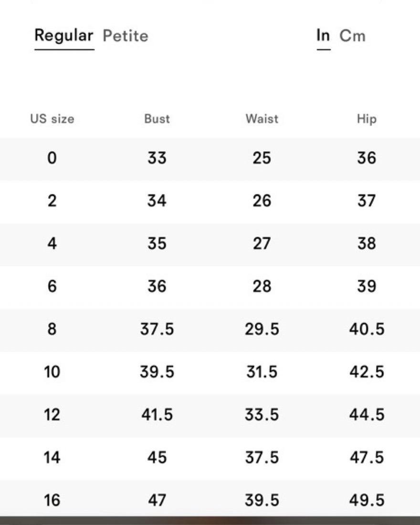
Task: Select the In unit toggle
Action: click(x=323, y=35)
